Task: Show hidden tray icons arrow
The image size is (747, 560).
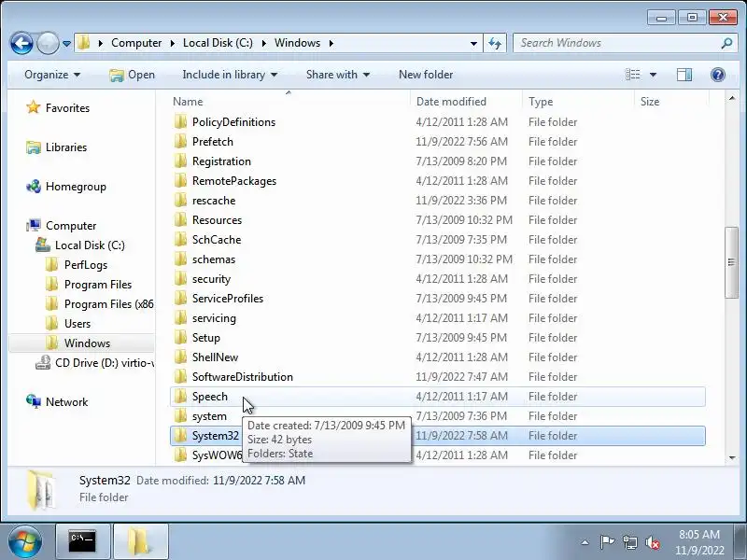Action: [x=585, y=542]
